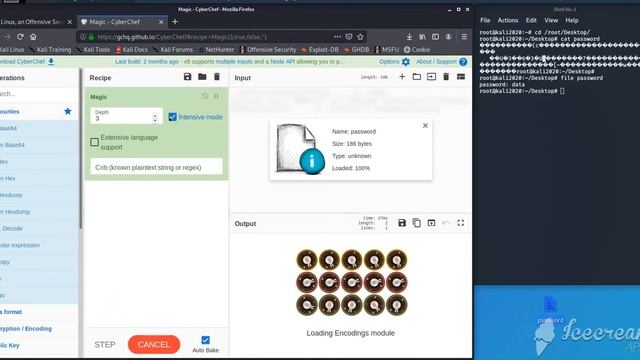Select the URL Decode operation
The width and height of the screenshot is (640, 360).
[39, 229]
